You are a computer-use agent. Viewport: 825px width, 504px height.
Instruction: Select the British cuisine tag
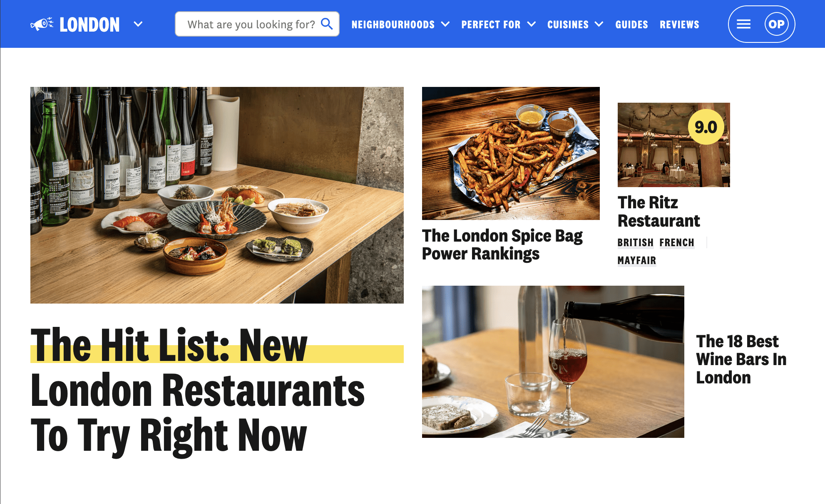635,242
